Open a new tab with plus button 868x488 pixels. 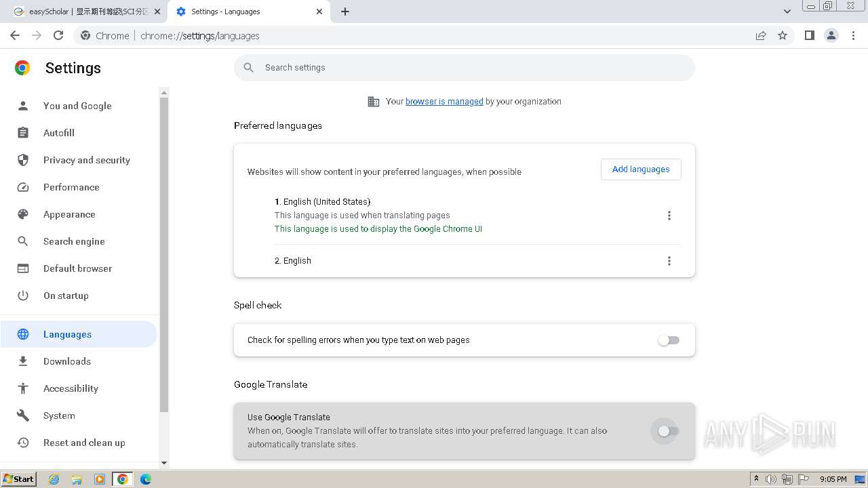[345, 12]
